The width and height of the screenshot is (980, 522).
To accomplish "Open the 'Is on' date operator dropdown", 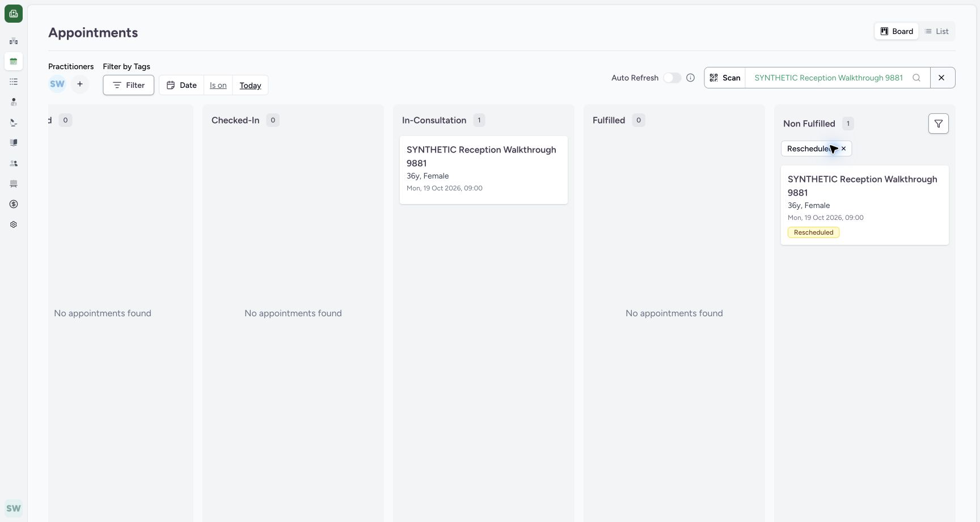I will tap(218, 85).
